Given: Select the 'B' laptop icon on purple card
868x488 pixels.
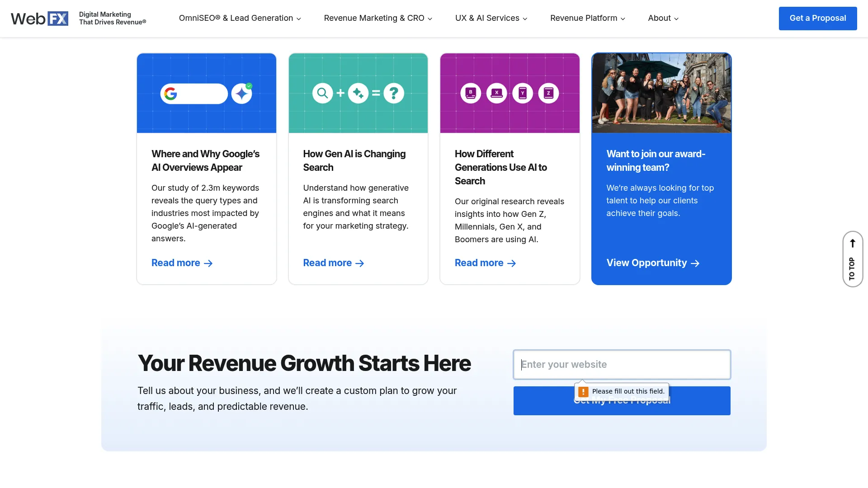Looking at the screenshot, I should 471,93.
